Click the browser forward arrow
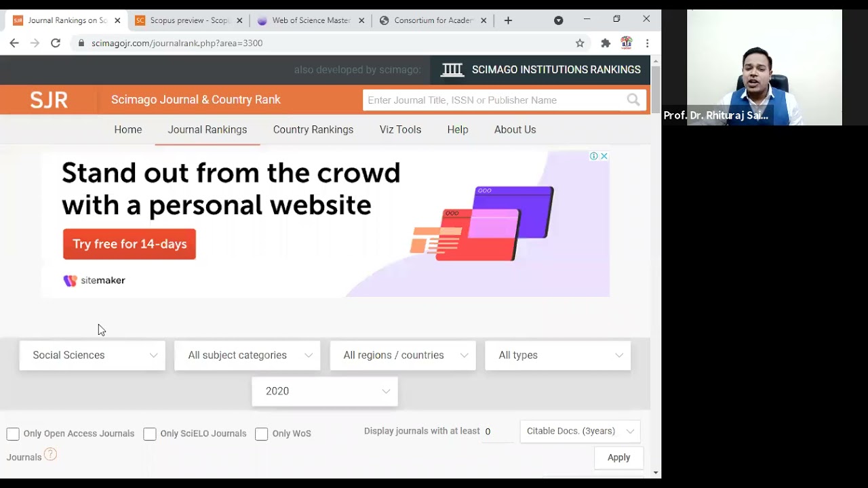Viewport: 868px width, 488px height. (35, 43)
